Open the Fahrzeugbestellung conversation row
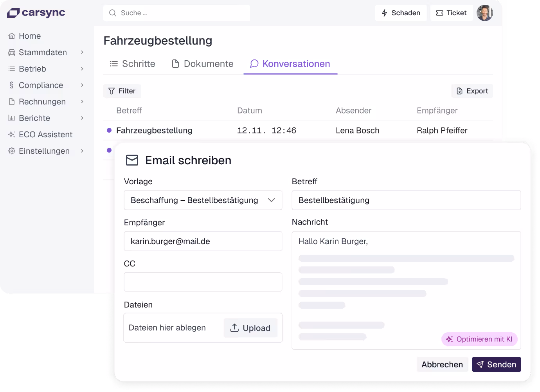The height and width of the screenshot is (392, 540). pyautogui.click(x=298, y=130)
